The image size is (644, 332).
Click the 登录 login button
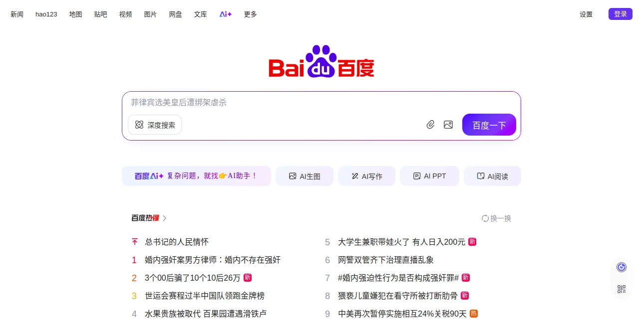[621, 14]
